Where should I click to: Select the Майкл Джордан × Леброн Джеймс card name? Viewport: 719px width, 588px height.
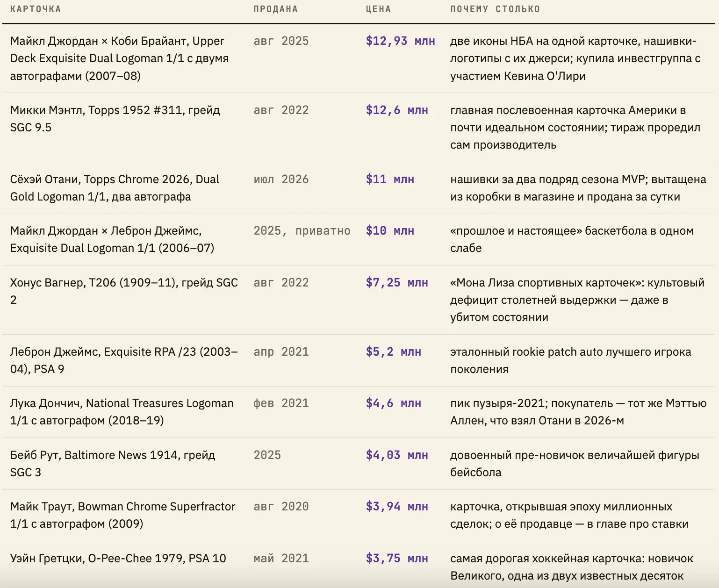(x=112, y=239)
